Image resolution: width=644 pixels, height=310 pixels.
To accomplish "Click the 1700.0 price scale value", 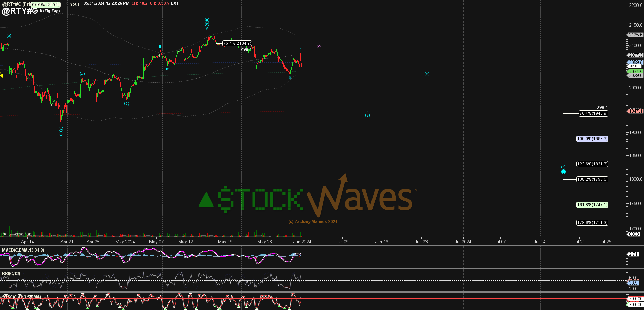I will [636, 229].
